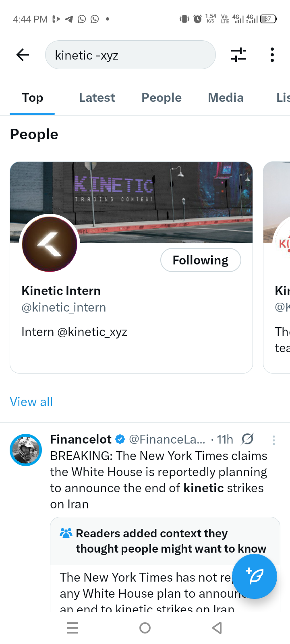Tap the @kinetic_xyz mention link

(x=92, y=332)
